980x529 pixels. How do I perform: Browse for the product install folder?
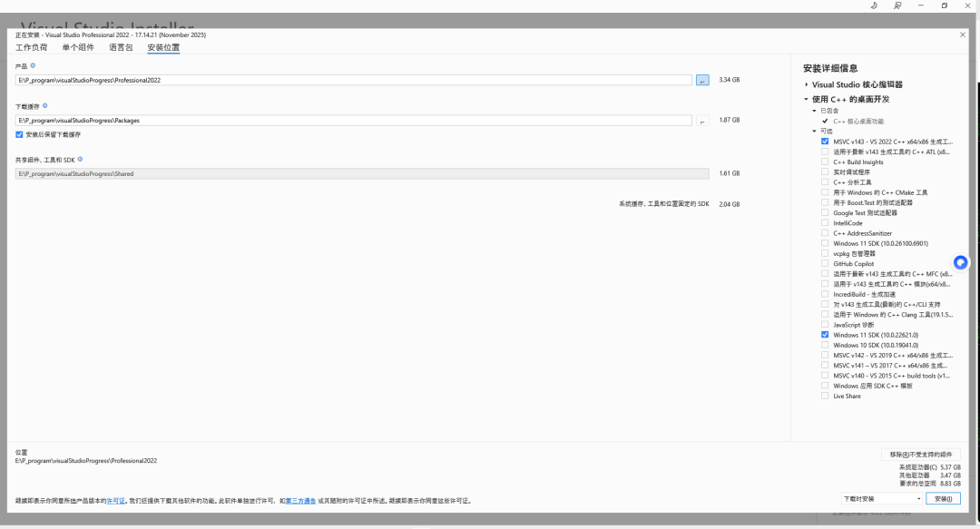(702, 80)
